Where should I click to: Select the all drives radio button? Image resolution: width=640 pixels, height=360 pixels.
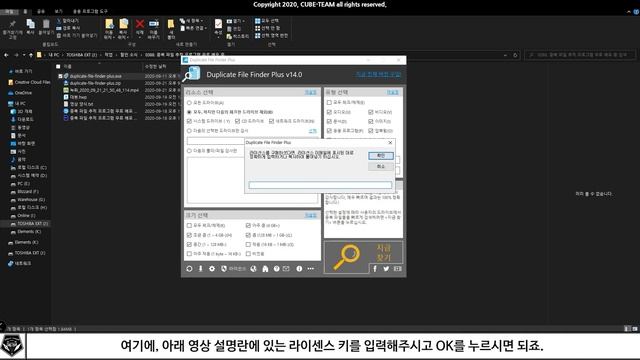point(189,103)
